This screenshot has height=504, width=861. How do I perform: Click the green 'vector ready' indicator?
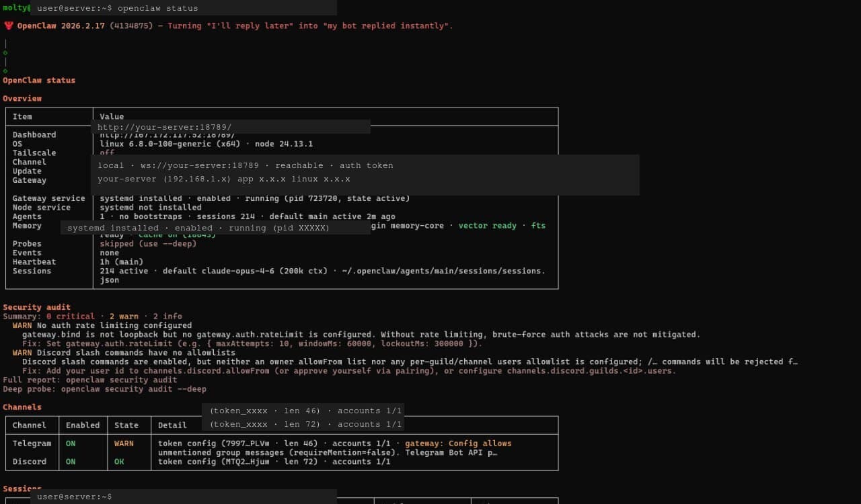(x=487, y=225)
